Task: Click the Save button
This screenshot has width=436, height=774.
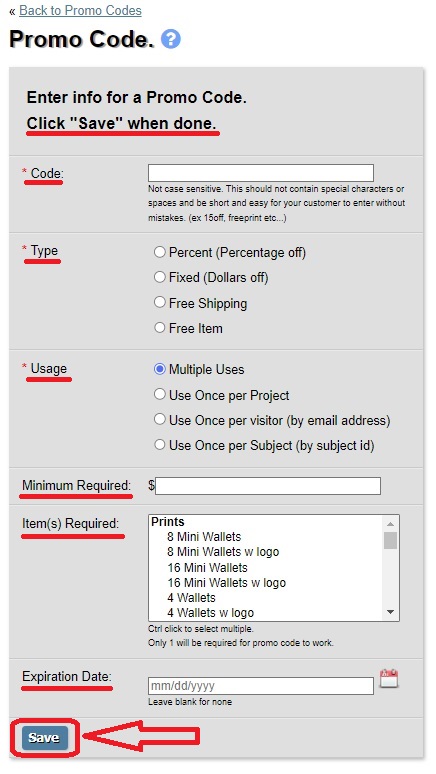Action: [44, 737]
